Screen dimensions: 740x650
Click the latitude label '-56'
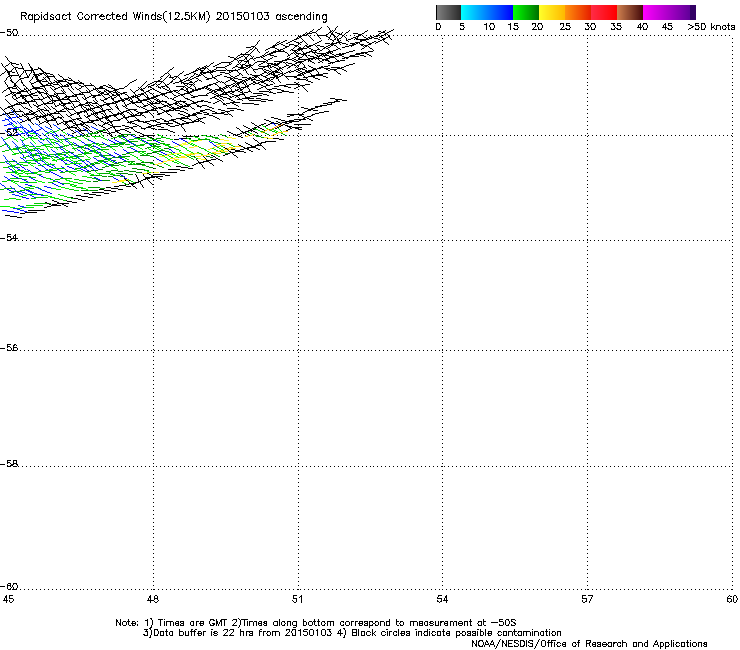click(9, 348)
